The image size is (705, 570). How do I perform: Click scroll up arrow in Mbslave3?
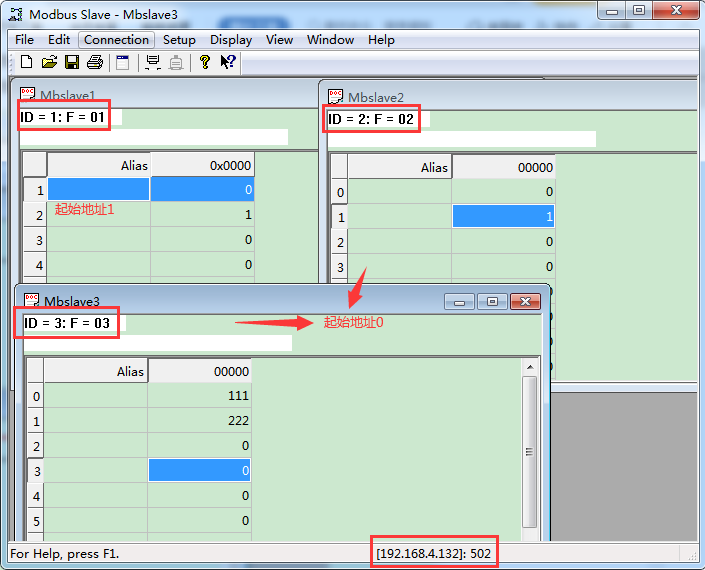[x=530, y=367]
